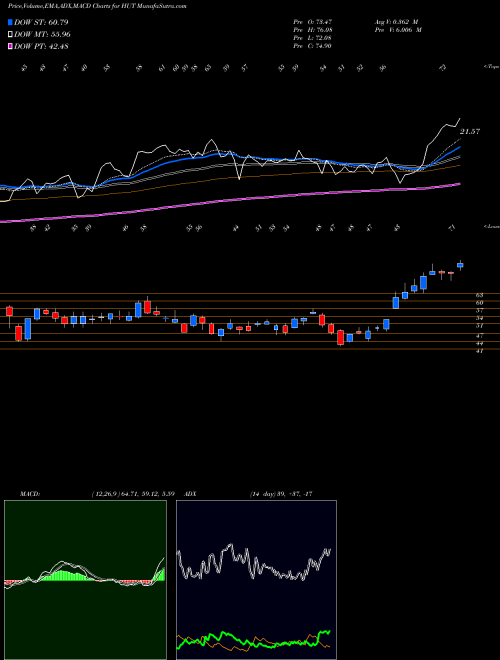Click the 21.57 label on line chart

(469, 132)
